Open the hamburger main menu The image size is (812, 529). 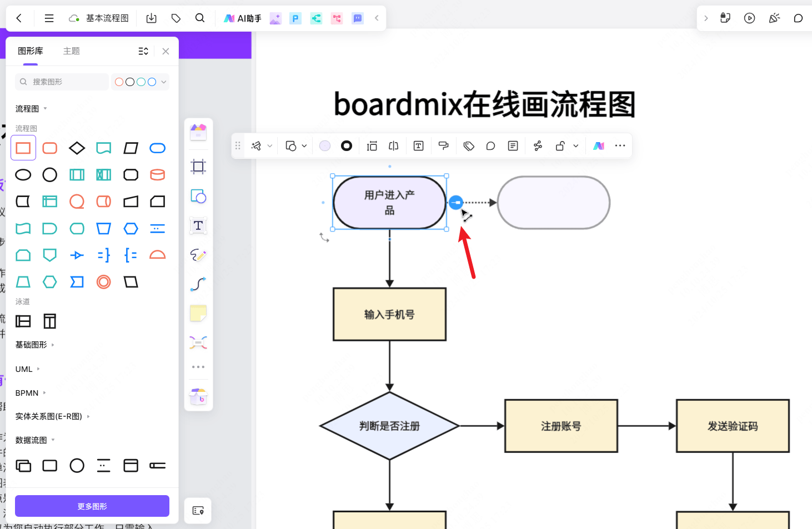click(x=49, y=18)
